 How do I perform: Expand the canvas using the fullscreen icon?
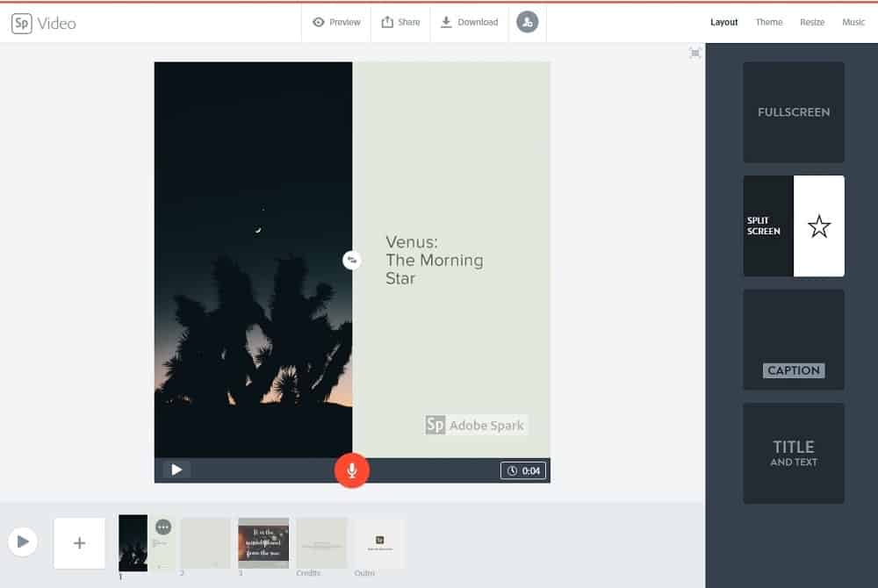tap(694, 53)
